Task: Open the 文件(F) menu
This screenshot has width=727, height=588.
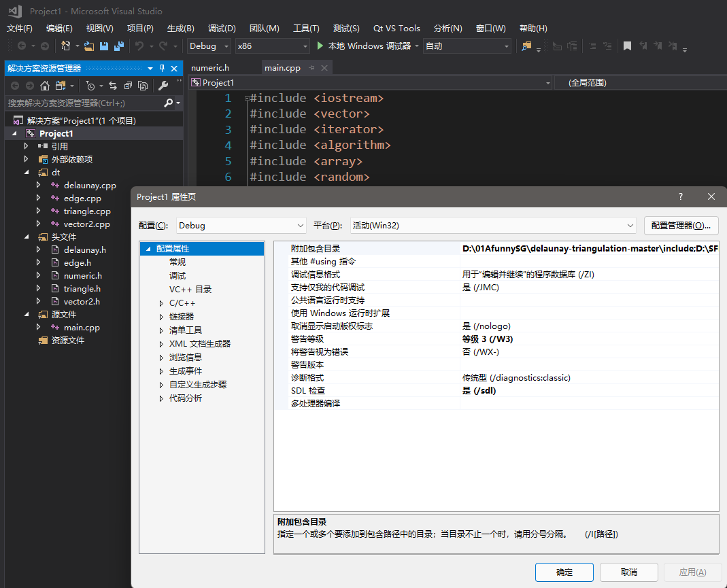Action: (x=20, y=29)
